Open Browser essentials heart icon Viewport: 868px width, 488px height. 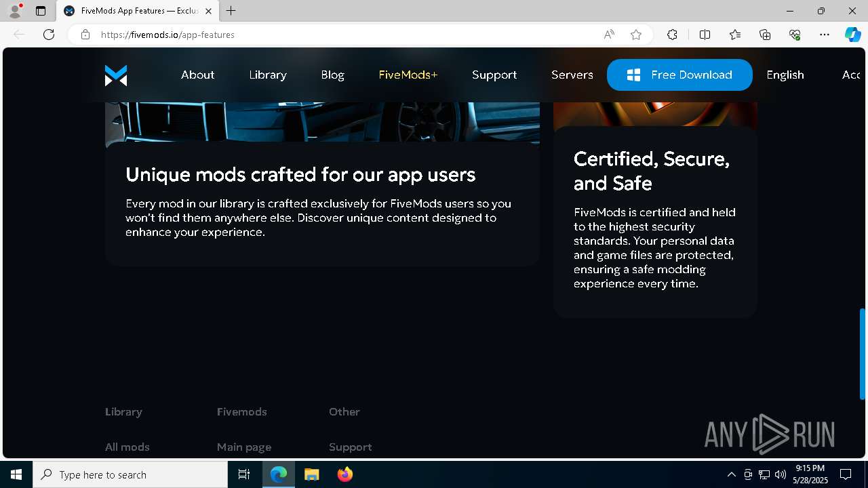(795, 35)
